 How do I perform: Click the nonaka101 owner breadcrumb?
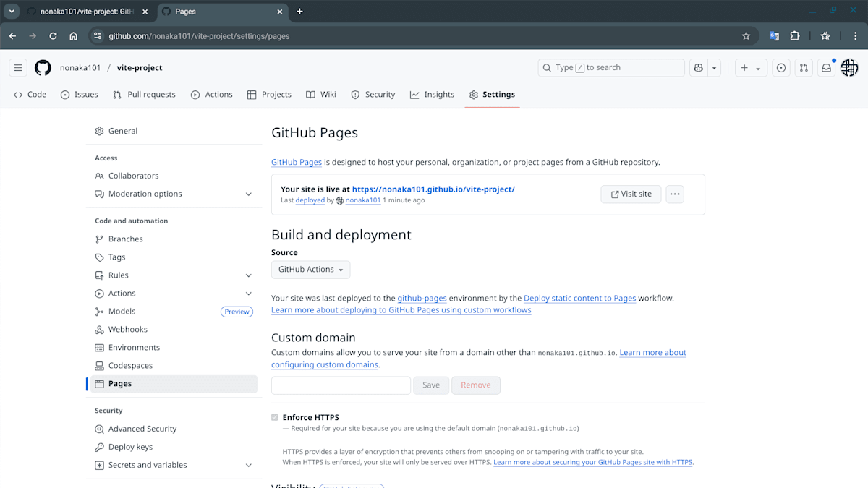pyautogui.click(x=80, y=68)
